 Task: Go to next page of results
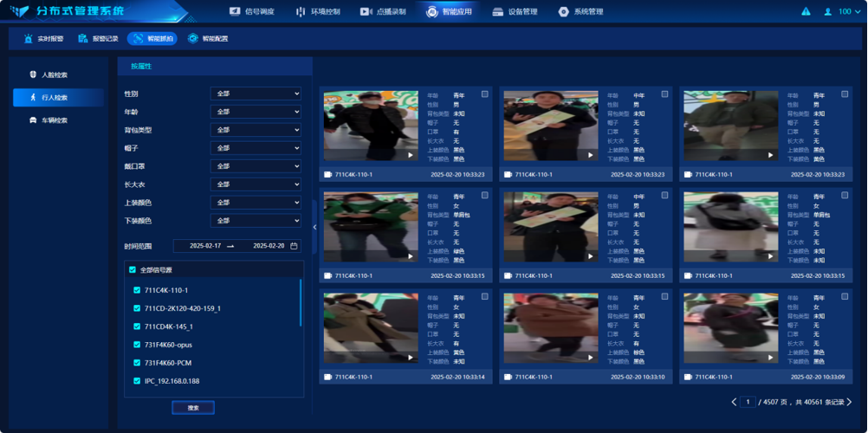pyautogui.click(x=850, y=402)
